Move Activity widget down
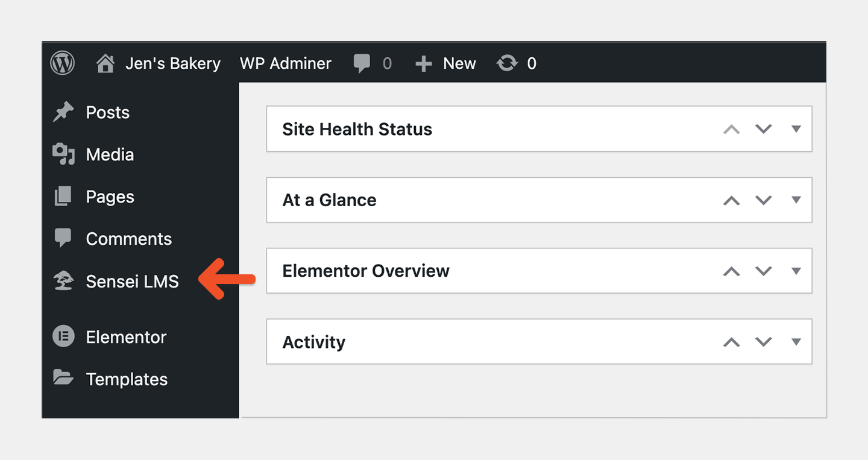 [x=764, y=342]
